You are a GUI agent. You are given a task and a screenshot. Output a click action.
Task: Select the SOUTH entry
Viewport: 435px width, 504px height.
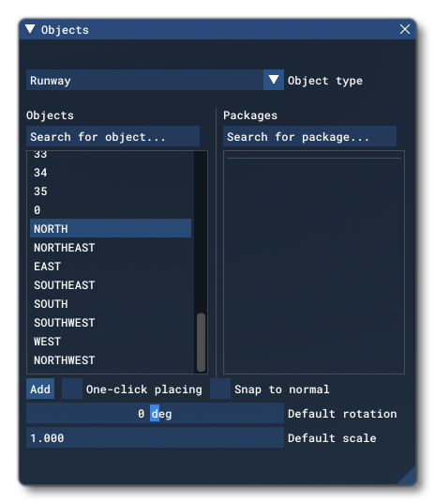(x=111, y=304)
